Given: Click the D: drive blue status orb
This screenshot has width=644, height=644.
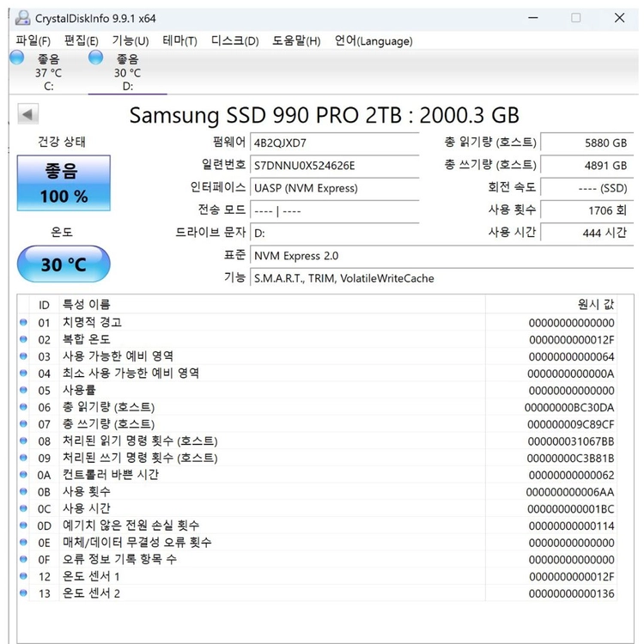Looking at the screenshot, I should click(95, 58).
